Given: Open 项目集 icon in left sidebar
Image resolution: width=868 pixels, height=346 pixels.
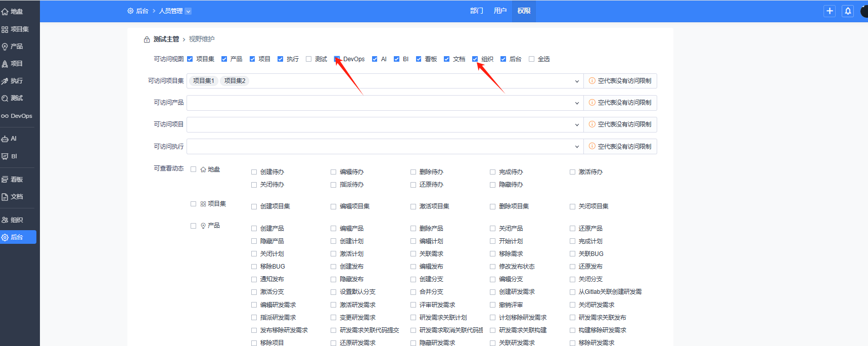Looking at the screenshot, I should [x=5, y=30].
